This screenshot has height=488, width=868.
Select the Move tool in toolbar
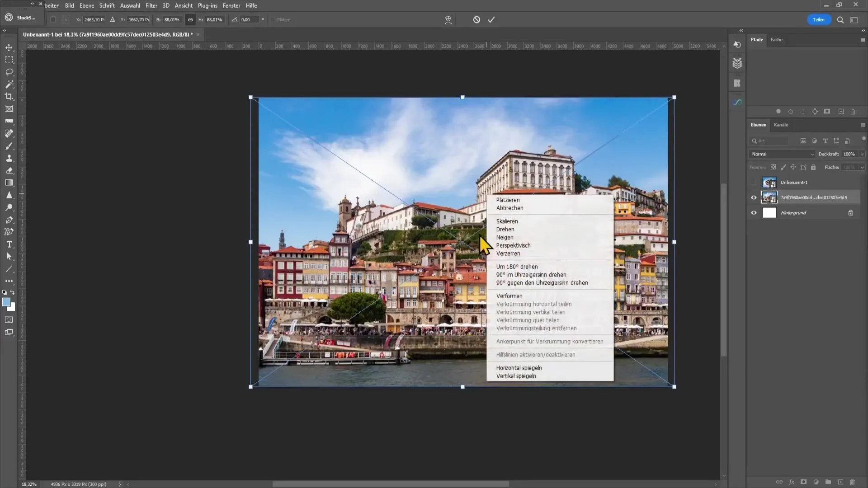click(9, 47)
